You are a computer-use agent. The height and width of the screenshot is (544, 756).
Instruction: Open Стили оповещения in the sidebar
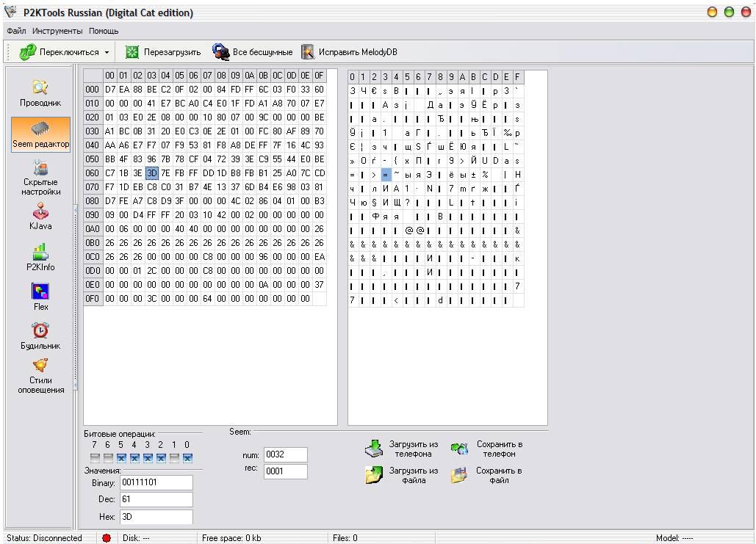pyautogui.click(x=40, y=377)
